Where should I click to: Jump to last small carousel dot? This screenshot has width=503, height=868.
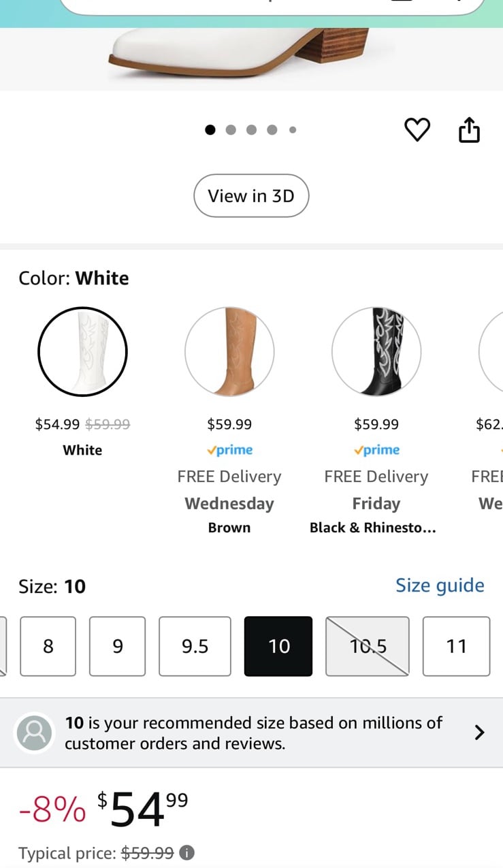tap(293, 129)
